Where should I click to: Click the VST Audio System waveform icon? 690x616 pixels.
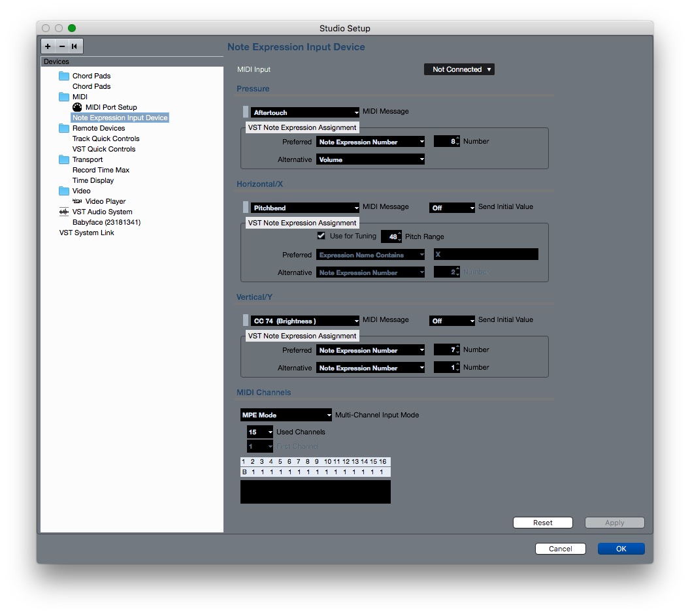point(64,212)
